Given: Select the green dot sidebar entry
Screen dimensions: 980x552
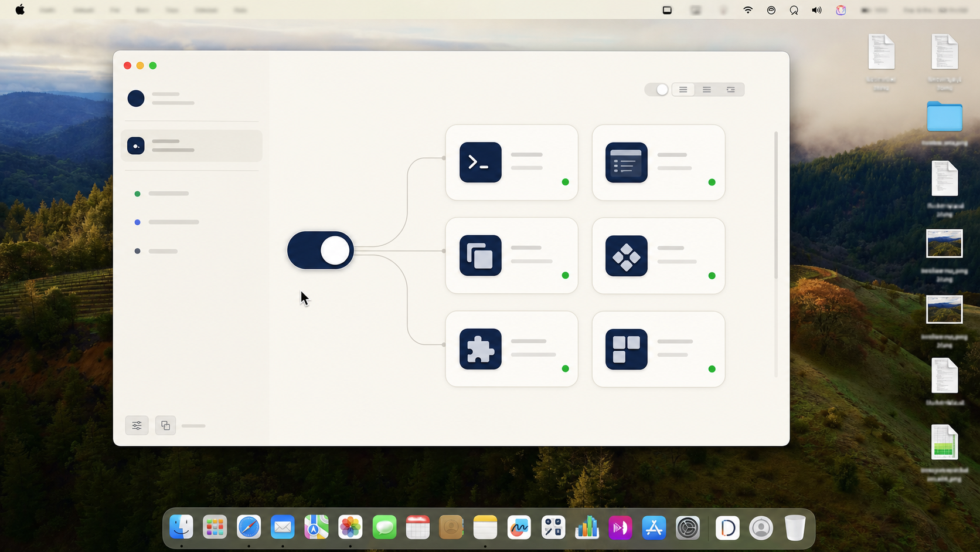Looking at the screenshot, I should point(162,194).
